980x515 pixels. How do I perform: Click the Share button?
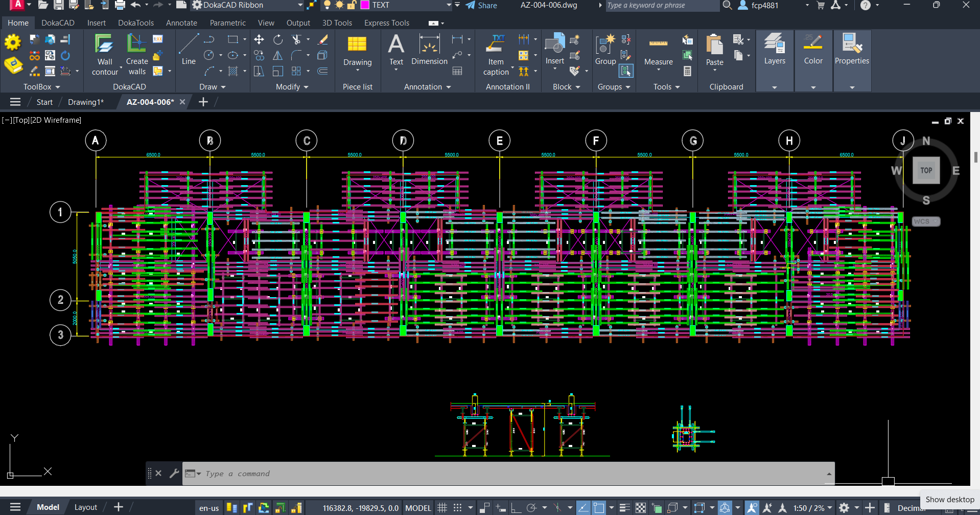pyautogui.click(x=481, y=5)
